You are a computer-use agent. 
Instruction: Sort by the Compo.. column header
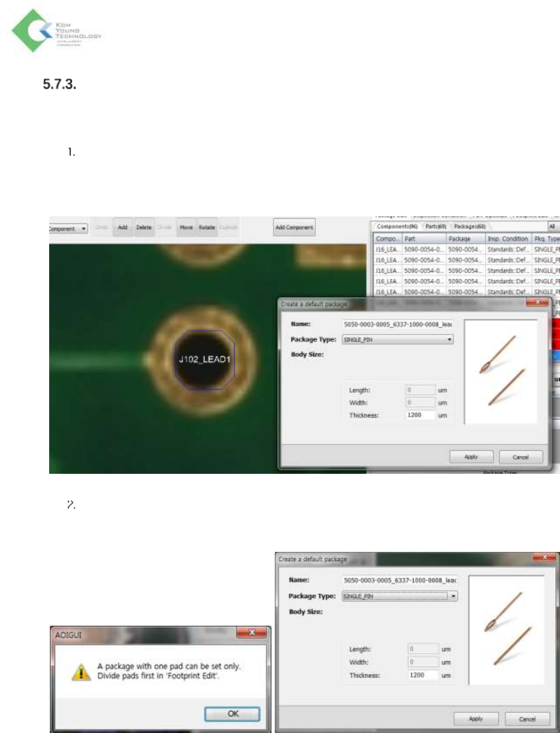point(388,238)
